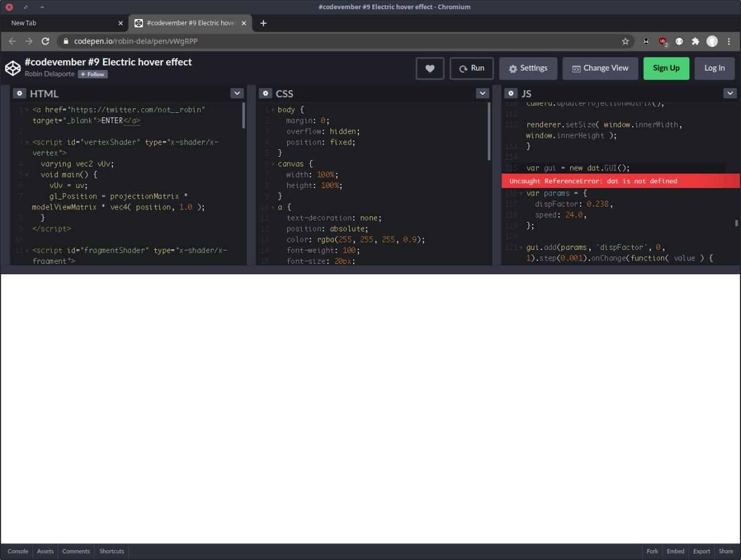Click the dispFactor value 0.238

point(597,204)
